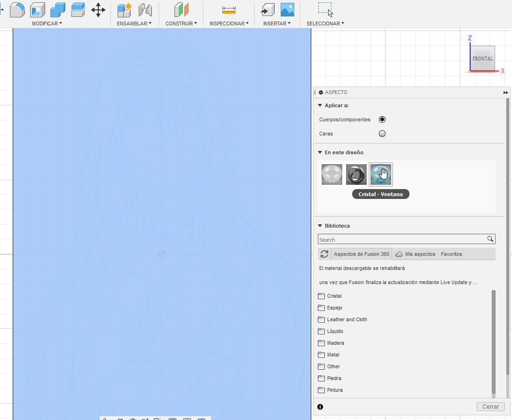Screen dimensions: 512x420
Task: Click the Offset Plane icon in Construir
Action: pos(181,10)
